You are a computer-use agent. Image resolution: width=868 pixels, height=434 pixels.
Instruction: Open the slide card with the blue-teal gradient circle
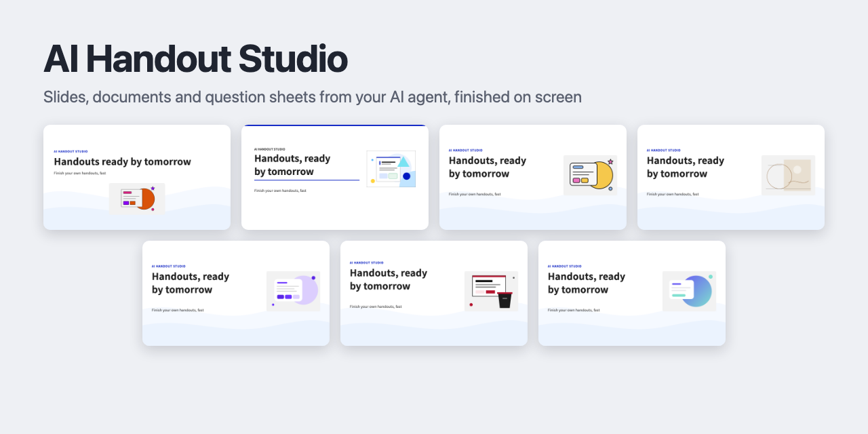coord(632,293)
